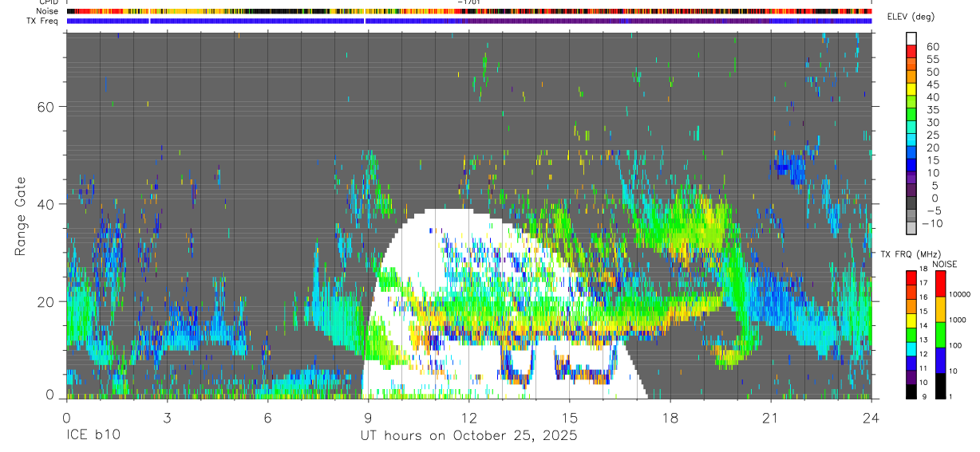
Task: Click the 'Noise' strip label at top
Action: pyautogui.click(x=48, y=11)
